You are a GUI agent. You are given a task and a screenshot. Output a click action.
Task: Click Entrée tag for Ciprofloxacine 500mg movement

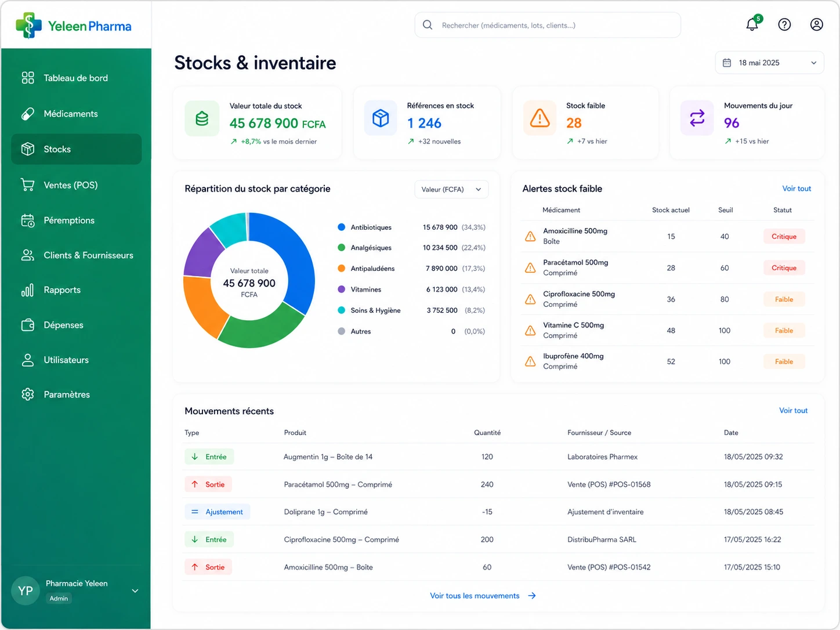pyautogui.click(x=209, y=540)
